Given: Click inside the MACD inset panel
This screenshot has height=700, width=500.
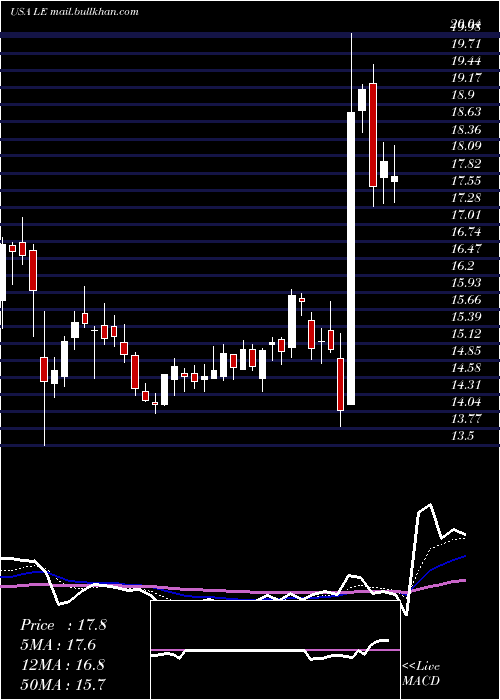Looking at the screenshot, I should (x=275, y=650).
